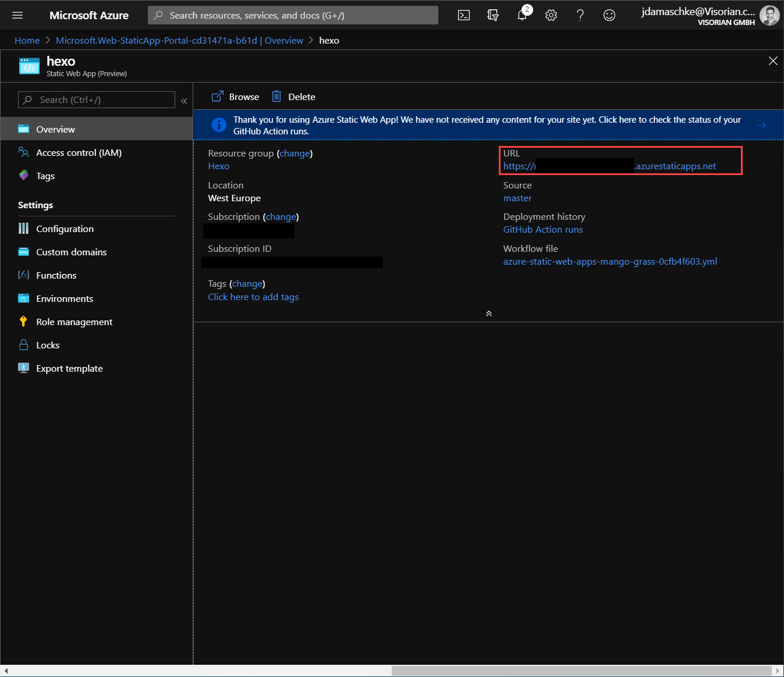The height and width of the screenshot is (677, 784).
Task: Click the Environments sidebar icon
Action: point(23,298)
